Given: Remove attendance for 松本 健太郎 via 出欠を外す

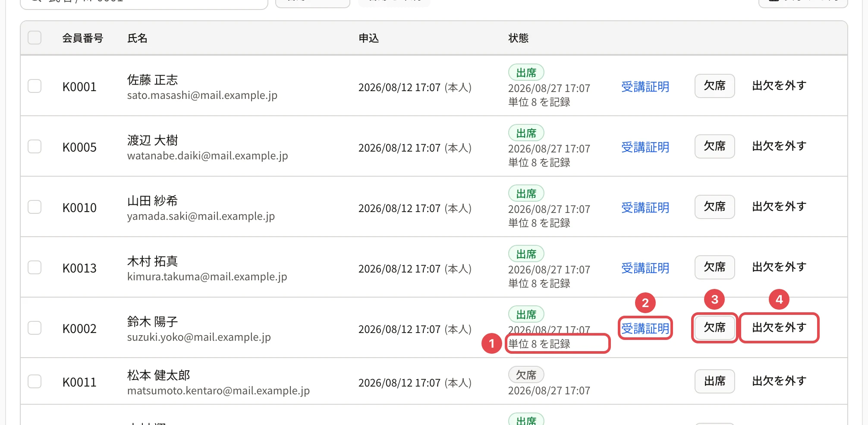Looking at the screenshot, I should [x=779, y=381].
